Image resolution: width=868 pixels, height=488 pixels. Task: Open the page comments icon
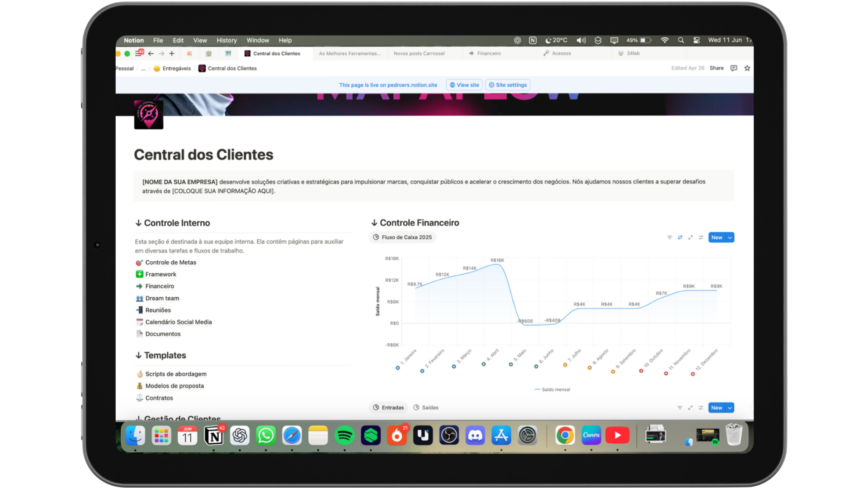pos(734,68)
